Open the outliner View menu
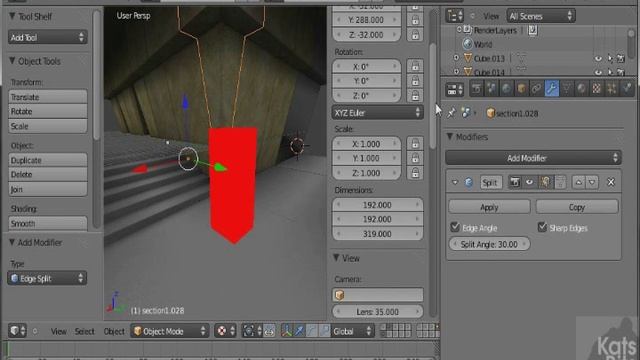 (x=491, y=16)
